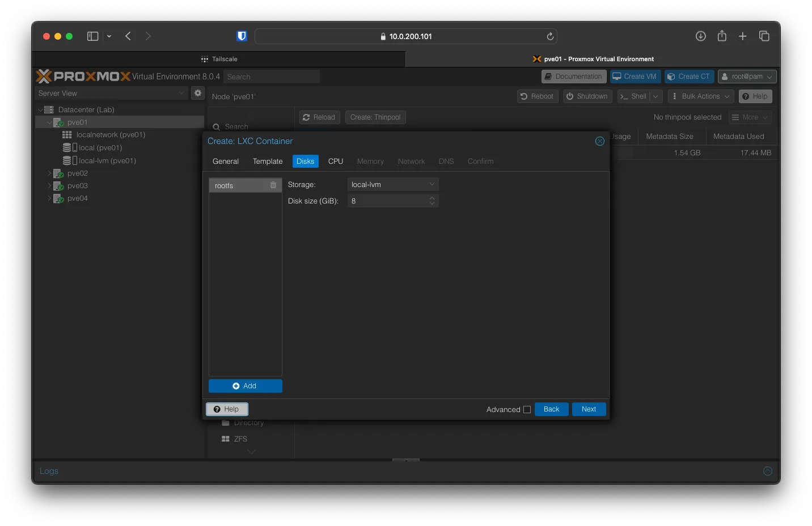Click the Safari share icon
The width and height of the screenshot is (812, 526).
coord(722,36)
